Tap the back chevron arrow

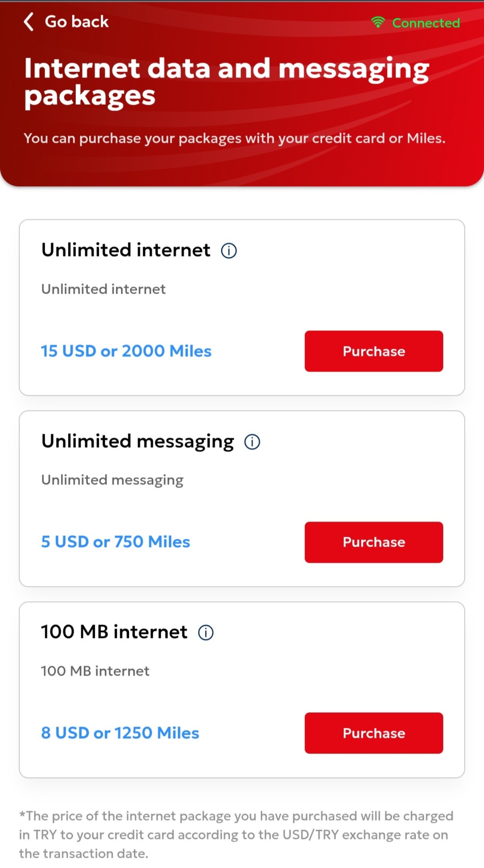coord(29,22)
